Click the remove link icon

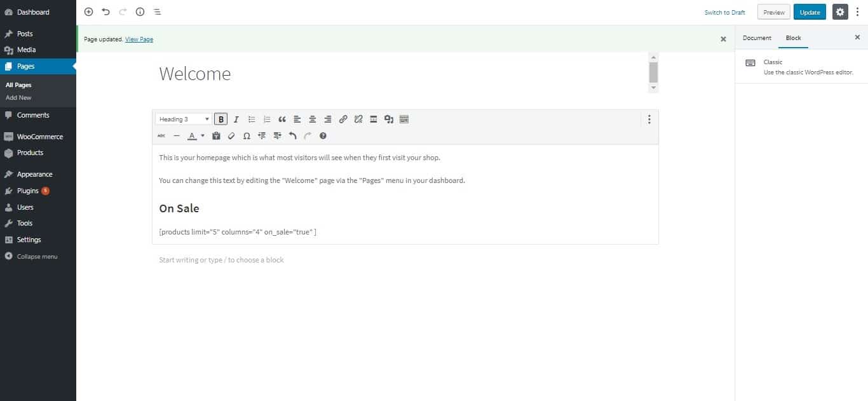point(358,119)
